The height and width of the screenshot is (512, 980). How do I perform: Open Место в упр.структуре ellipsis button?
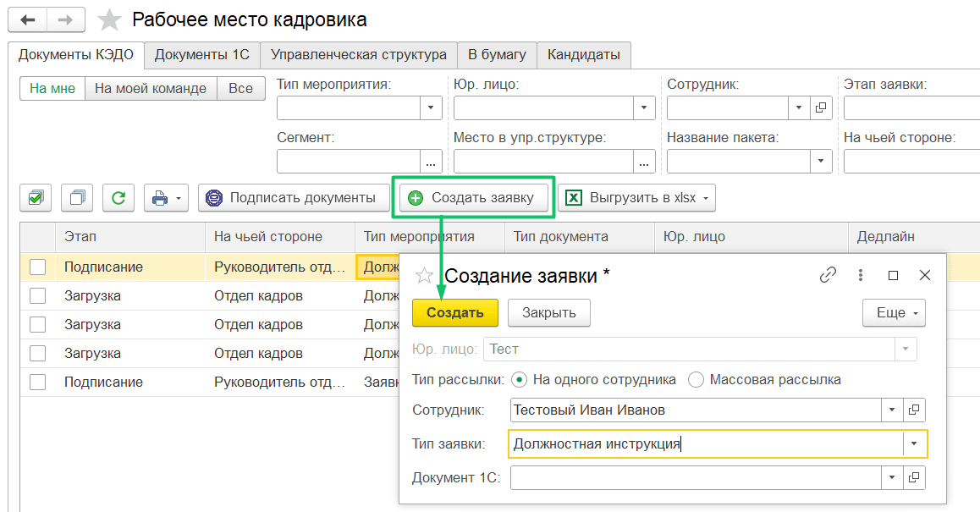point(644,162)
